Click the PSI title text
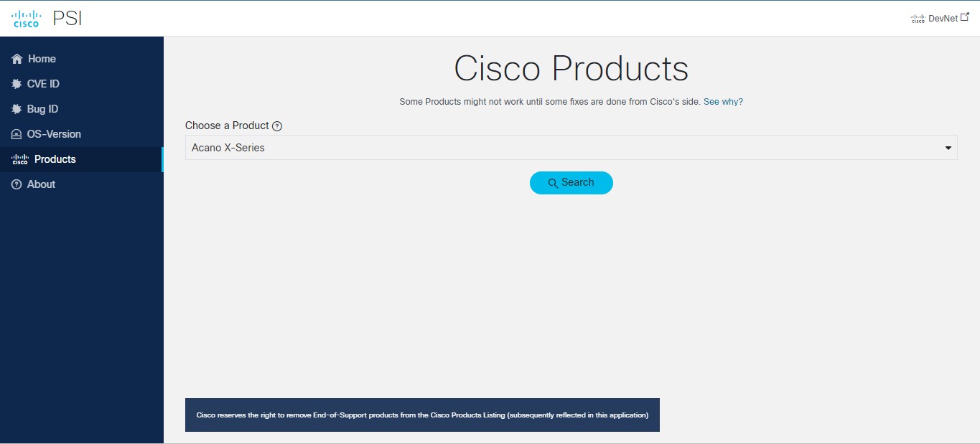980x444 pixels. [x=67, y=19]
